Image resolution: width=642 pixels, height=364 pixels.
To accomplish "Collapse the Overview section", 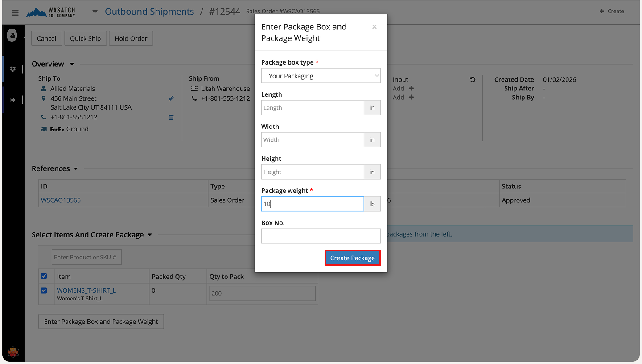I will click(x=72, y=64).
